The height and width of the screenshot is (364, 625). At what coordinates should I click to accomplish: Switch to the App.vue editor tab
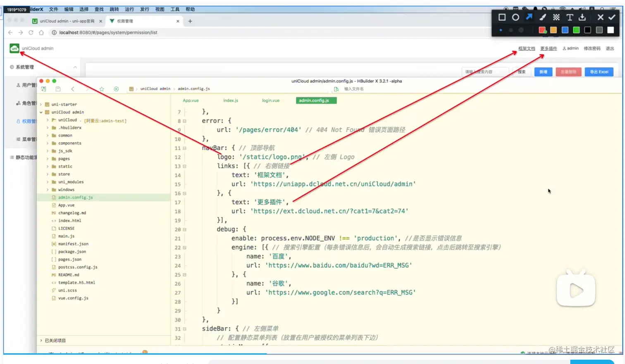point(191,100)
